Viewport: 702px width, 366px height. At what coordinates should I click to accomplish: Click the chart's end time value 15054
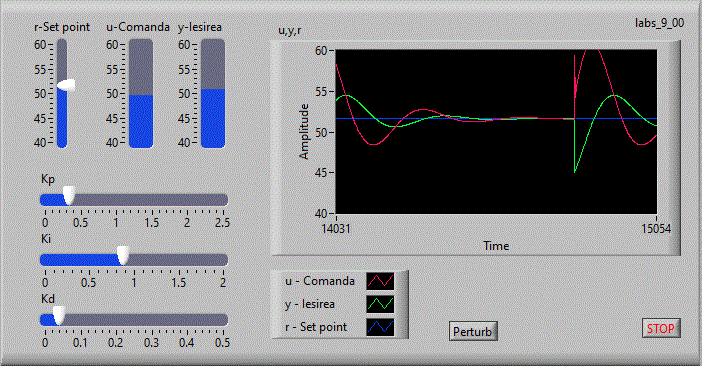pyautogui.click(x=656, y=229)
